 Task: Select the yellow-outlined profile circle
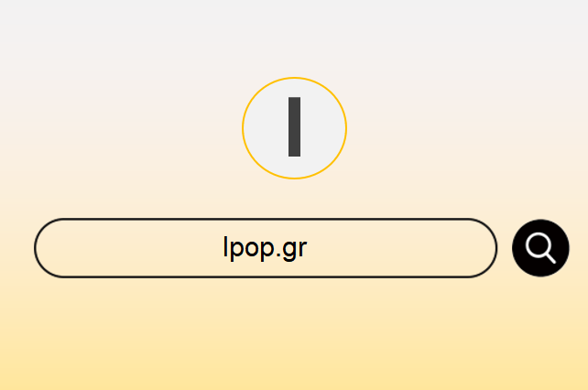(294, 128)
